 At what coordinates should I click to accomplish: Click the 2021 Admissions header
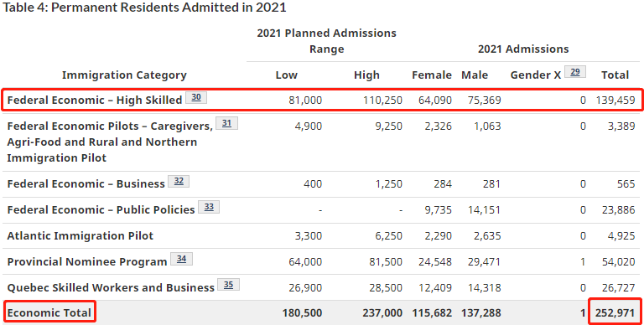tap(523, 49)
